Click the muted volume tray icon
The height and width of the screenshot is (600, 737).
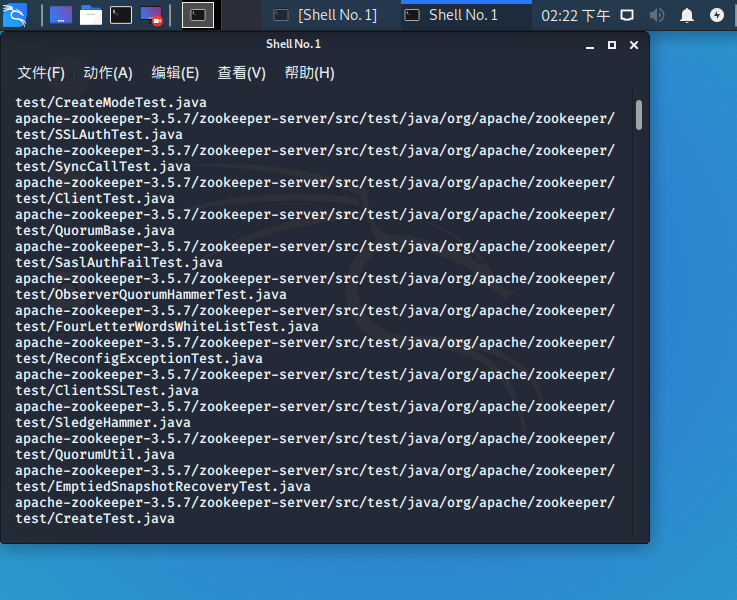point(657,16)
